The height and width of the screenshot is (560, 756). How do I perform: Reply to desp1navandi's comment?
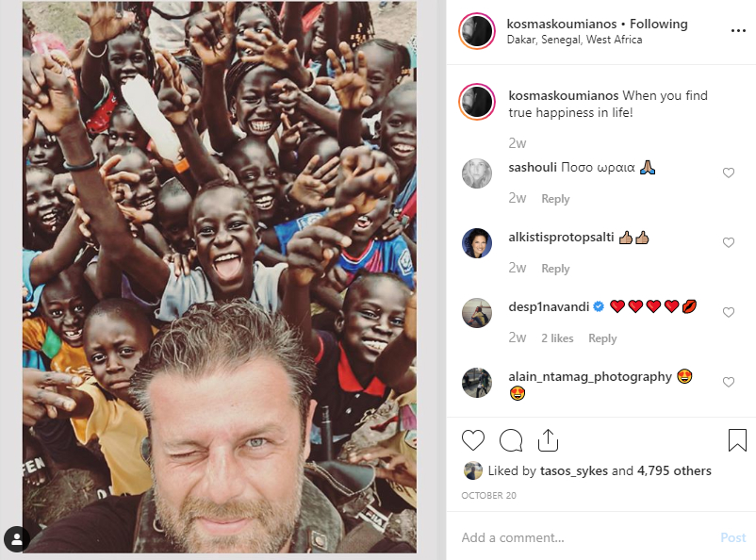point(602,338)
